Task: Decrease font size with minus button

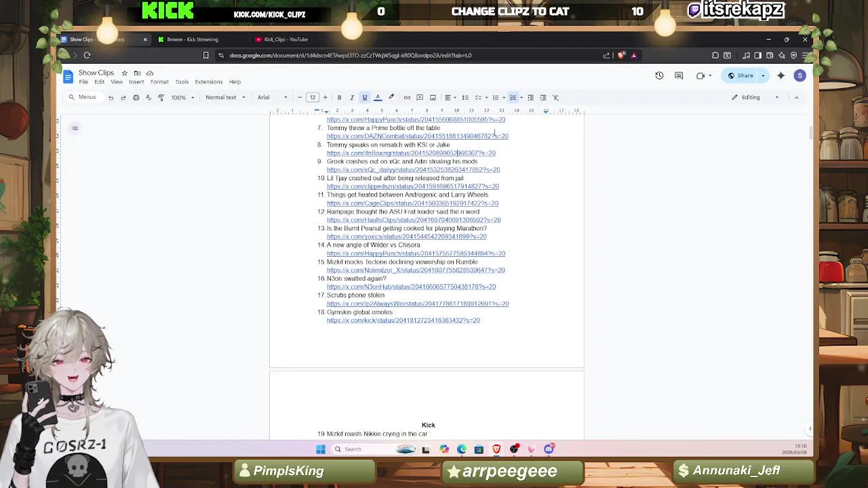Action: click(x=300, y=98)
